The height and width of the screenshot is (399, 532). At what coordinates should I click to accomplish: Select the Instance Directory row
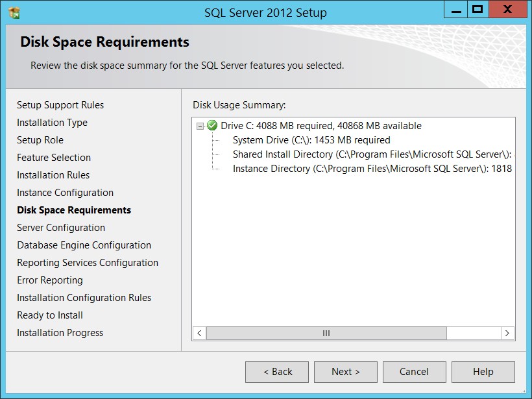click(x=372, y=169)
